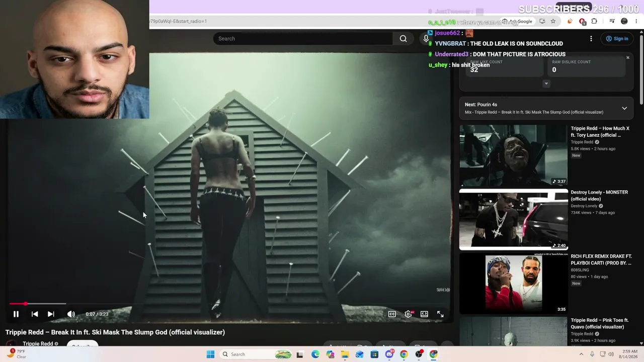Enter fullscreen video mode
The image size is (644, 362).
tap(440, 314)
